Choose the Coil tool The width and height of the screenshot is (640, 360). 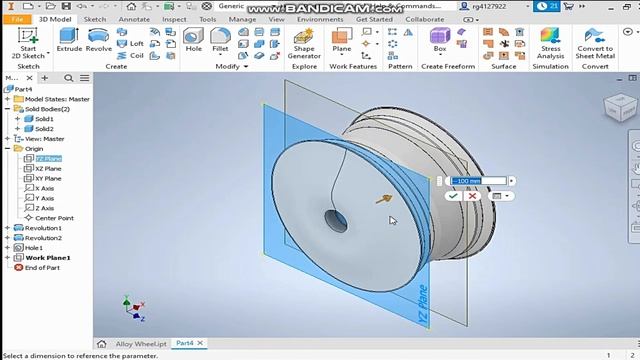[x=130, y=56]
